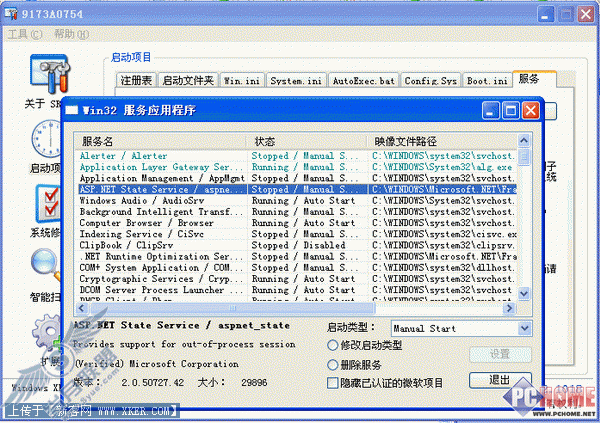
Task: Close the 9173A0754 main window
Action: 586,15
